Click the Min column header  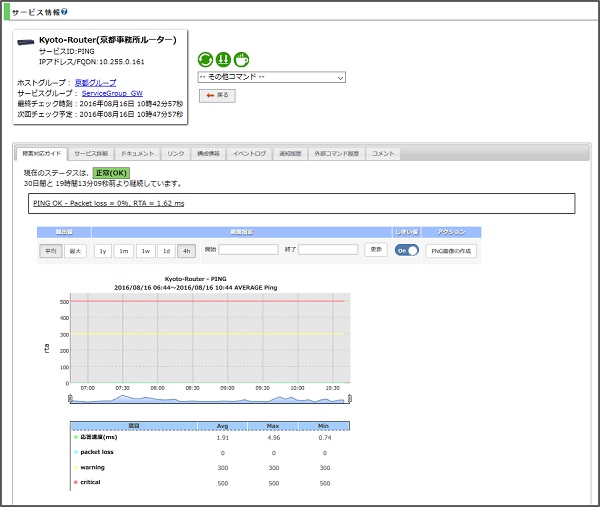(x=324, y=426)
